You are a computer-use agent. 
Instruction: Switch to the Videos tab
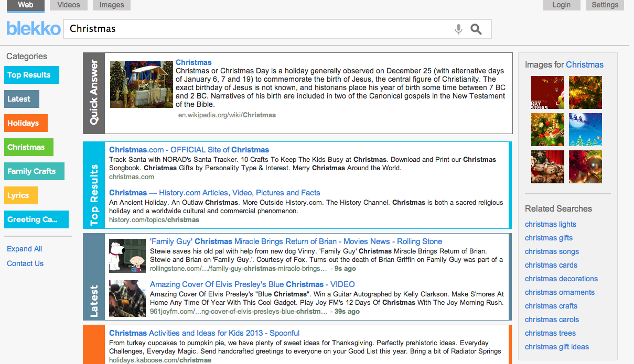(69, 5)
